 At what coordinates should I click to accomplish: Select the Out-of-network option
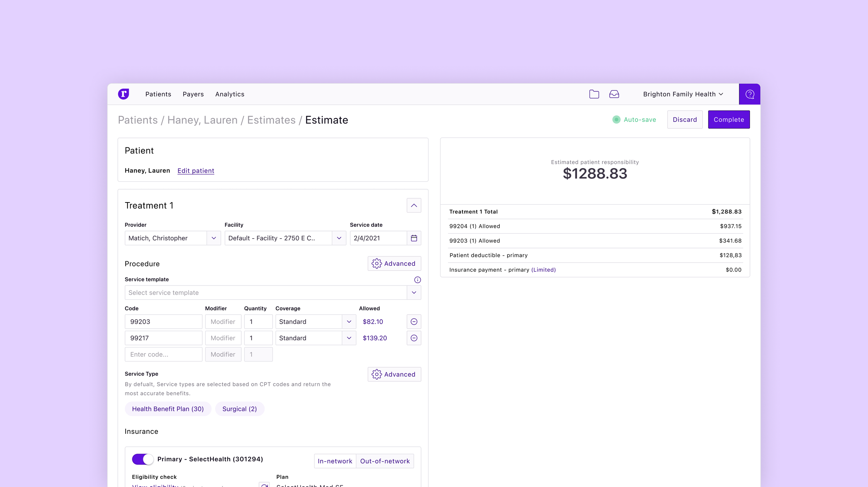tap(385, 461)
